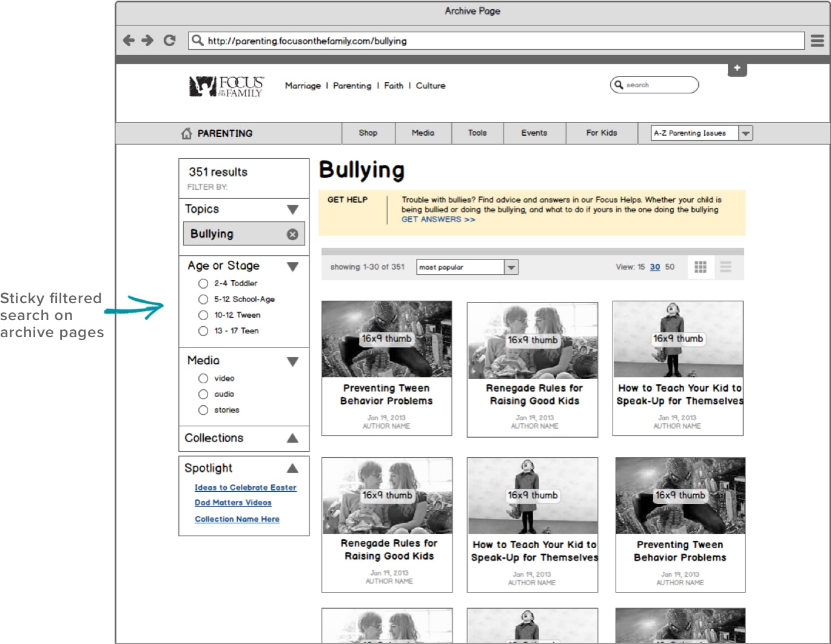Open the Marriage nav item
The width and height of the screenshot is (831, 644).
click(x=303, y=86)
